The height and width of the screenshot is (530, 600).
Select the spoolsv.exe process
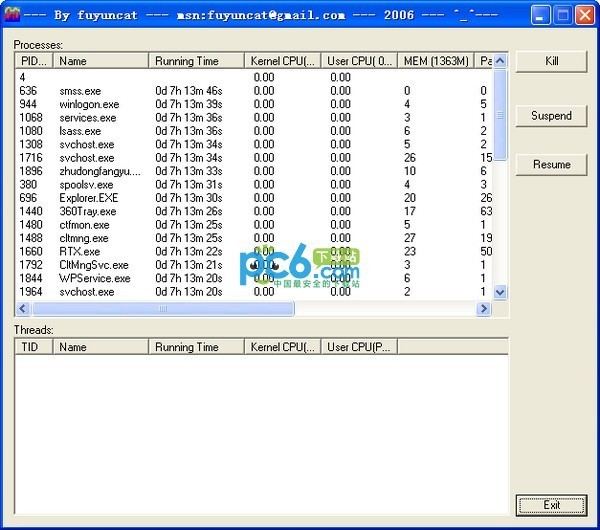86,185
